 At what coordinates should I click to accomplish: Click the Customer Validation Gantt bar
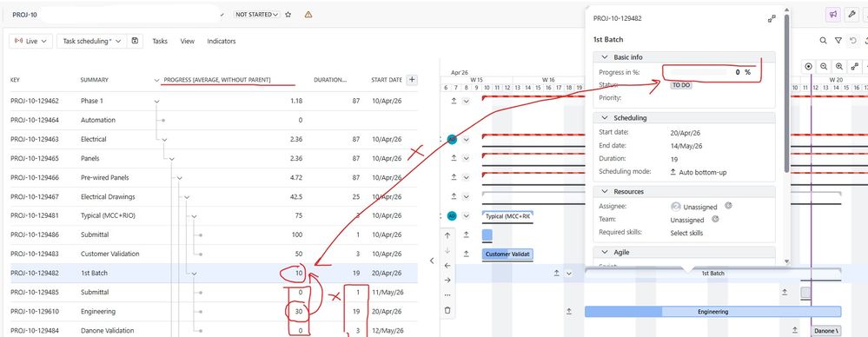[507, 254]
